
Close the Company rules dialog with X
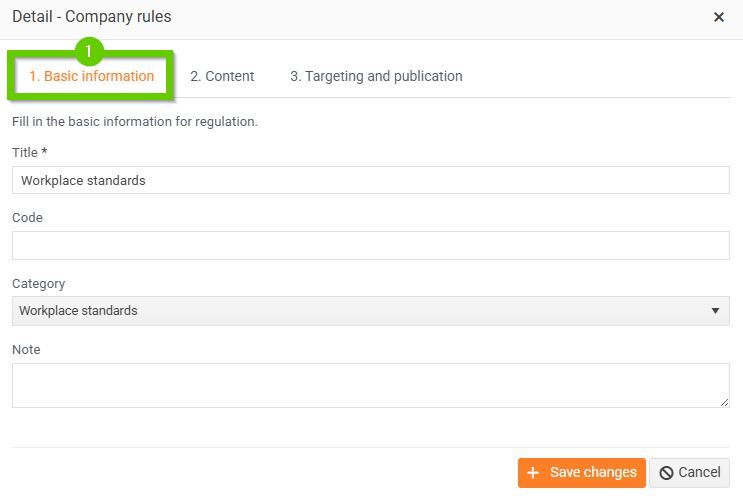tap(718, 17)
